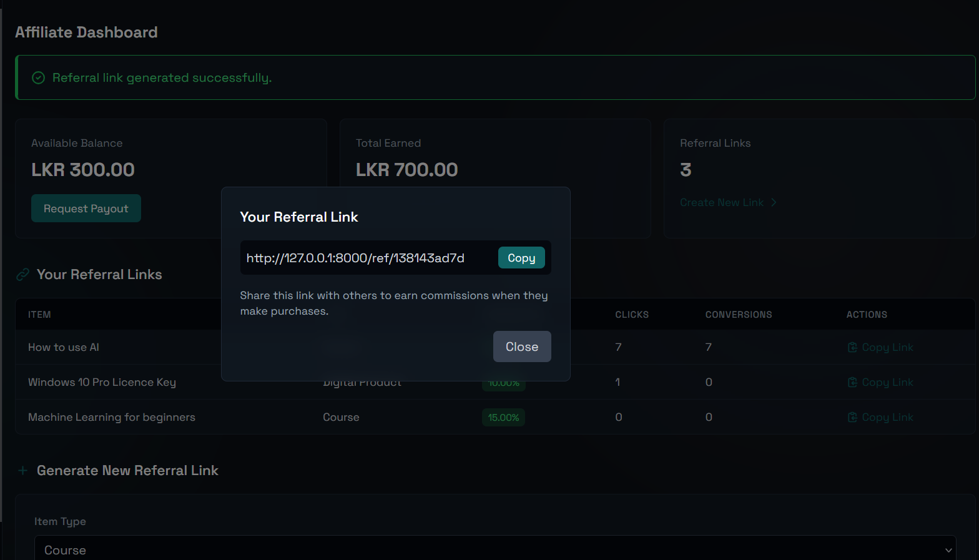Image resolution: width=979 pixels, height=560 pixels.
Task: Click the plus icon beside Generate New Referral Link
Action: [23, 471]
